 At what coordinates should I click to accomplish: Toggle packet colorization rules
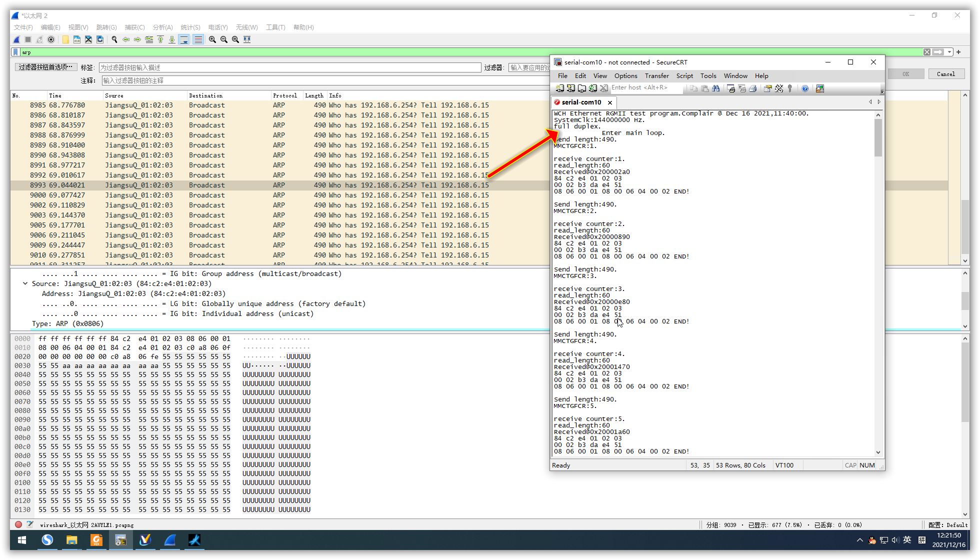click(x=198, y=39)
